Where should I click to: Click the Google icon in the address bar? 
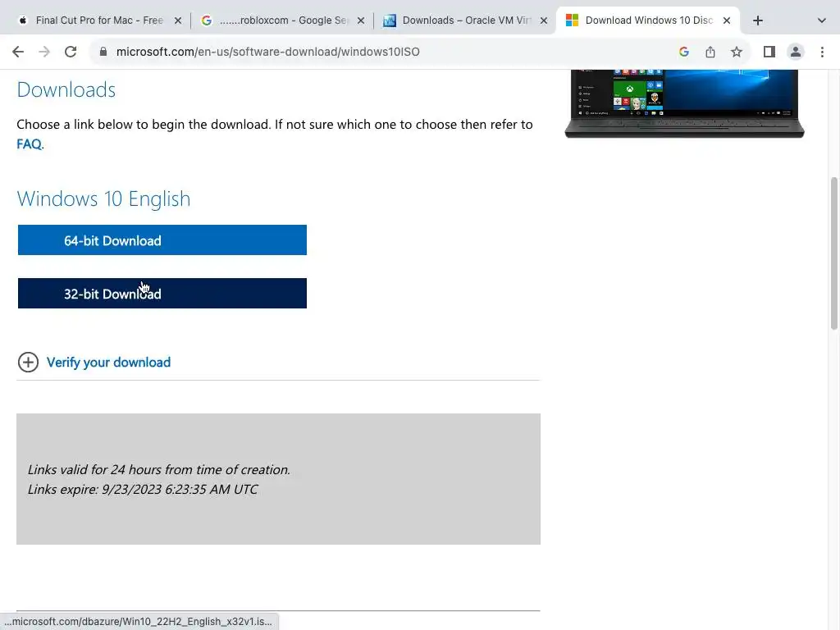pos(683,52)
